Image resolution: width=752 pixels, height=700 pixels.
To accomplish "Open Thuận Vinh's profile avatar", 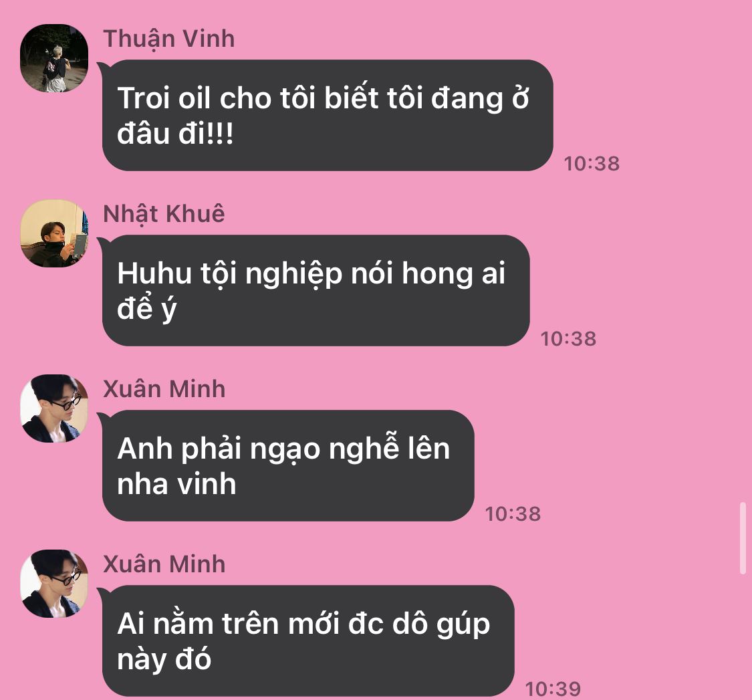I will [54, 58].
